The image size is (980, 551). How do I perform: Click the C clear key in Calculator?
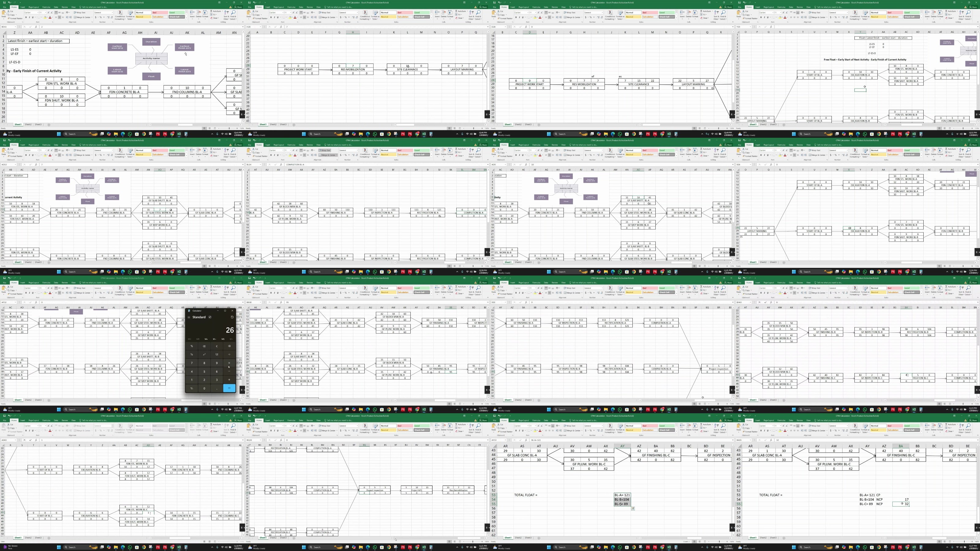[217, 347]
